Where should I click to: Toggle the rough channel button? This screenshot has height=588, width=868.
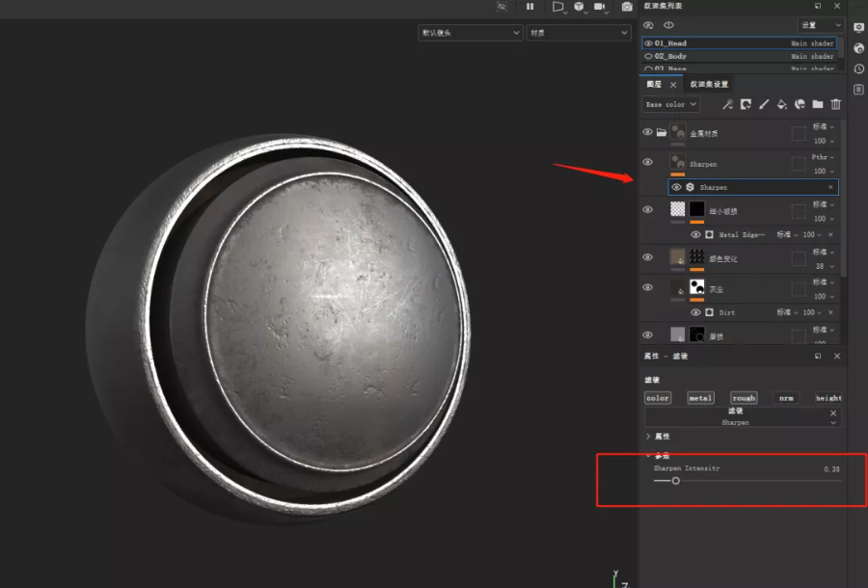[x=744, y=398]
